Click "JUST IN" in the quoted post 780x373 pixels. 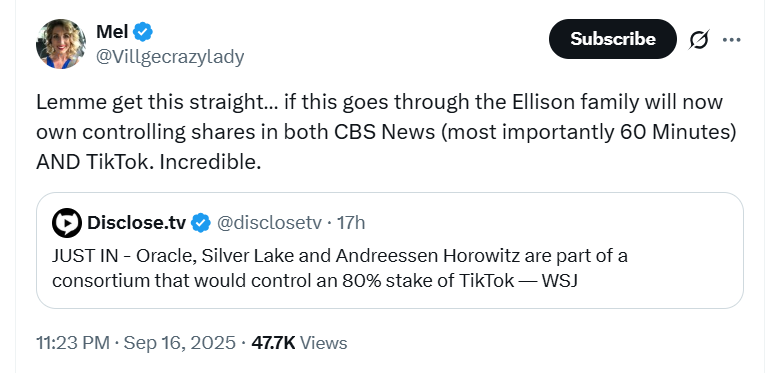coord(85,256)
